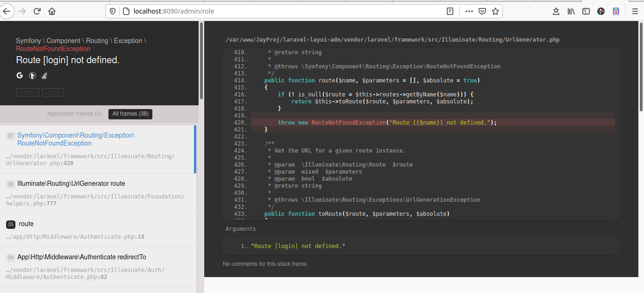Reload the localhost page
644x293 pixels.
coord(36,11)
